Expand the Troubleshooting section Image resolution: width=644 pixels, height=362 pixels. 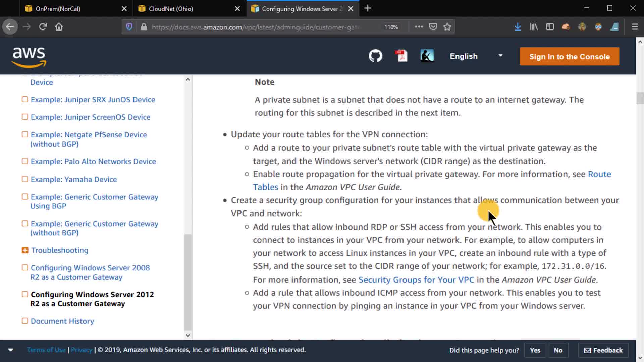click(25, 250)
